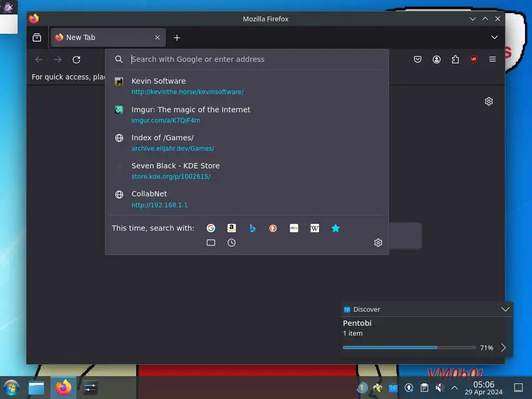The image size is (532, 399).
Task: Open the Firefox hamburger menu
Action: coord(493,59)
